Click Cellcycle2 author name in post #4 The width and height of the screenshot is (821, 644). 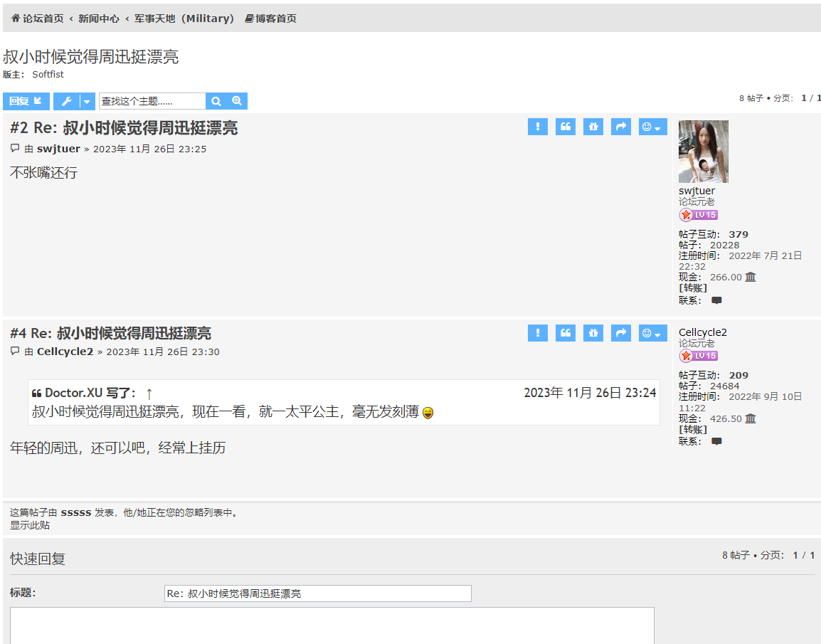point(65,352)
